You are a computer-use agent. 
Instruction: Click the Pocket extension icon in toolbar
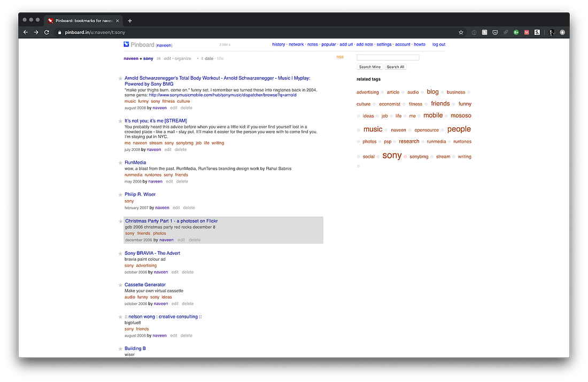(495, 32)
